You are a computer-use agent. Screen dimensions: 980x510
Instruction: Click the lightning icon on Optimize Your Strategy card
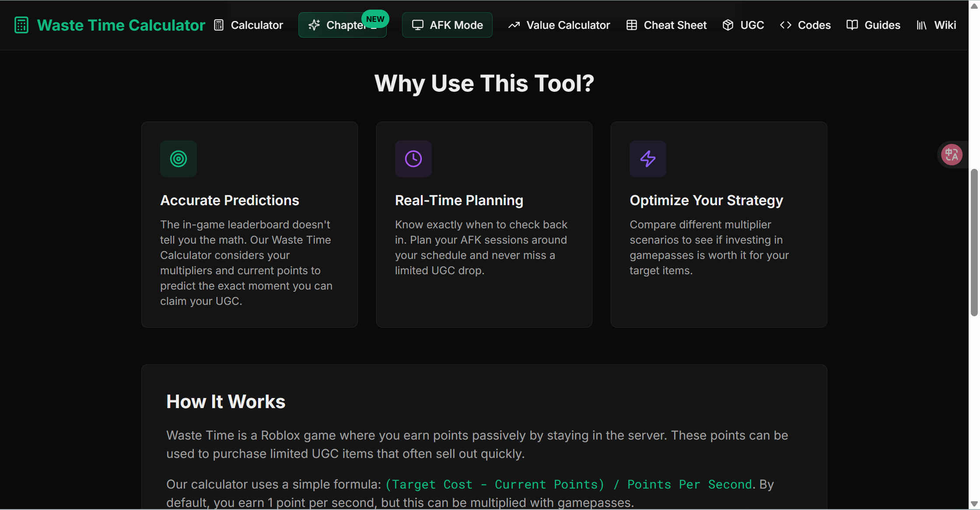point(647,158)
